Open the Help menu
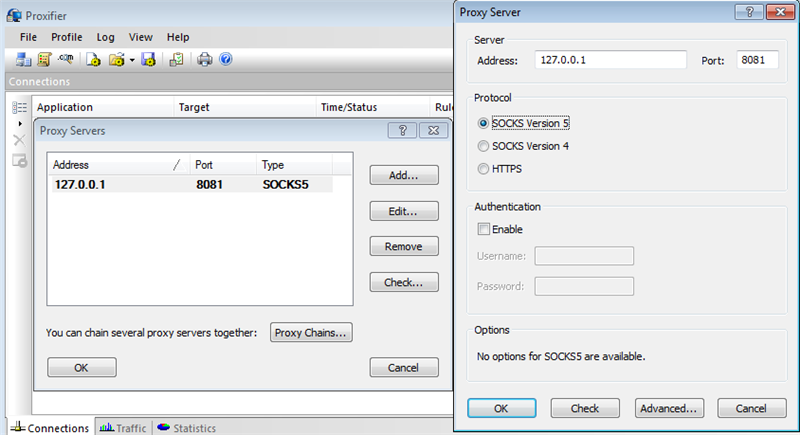The width and height of the screenshot is (800, 435). point(178,37)
